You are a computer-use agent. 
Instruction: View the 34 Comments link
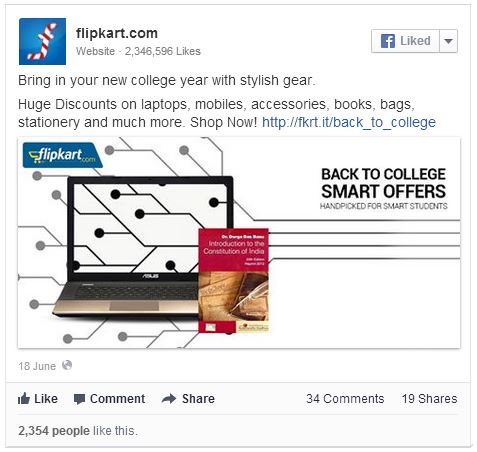coord(345,399)
